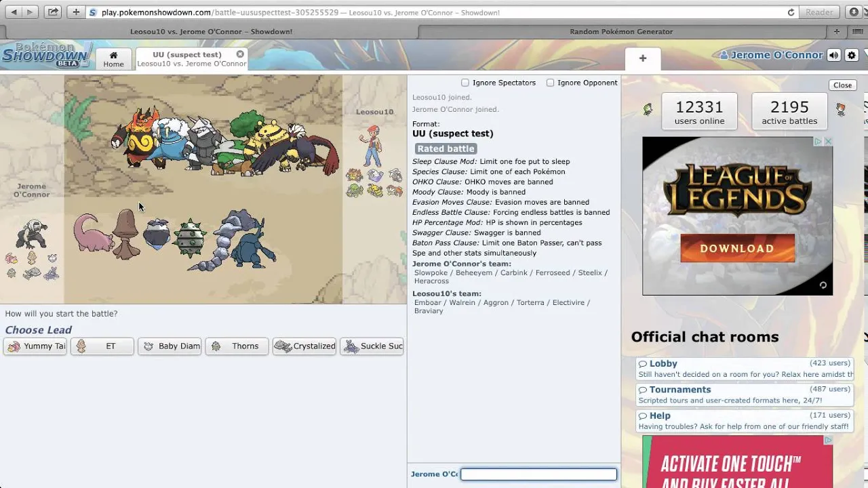Join the Lobby chat room
The height and width of the screenshot is (488, 868).
(745, 369)
